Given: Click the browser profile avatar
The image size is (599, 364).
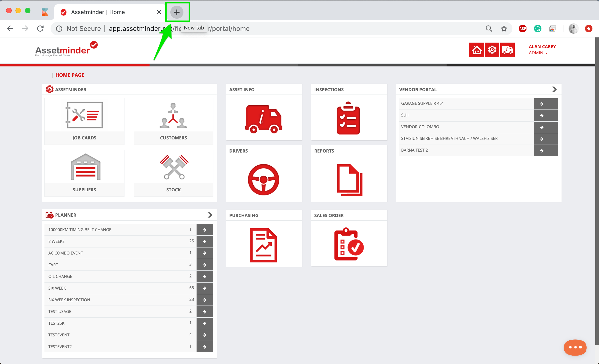Looking at the screenshot, I should click(x=573, y=29).
